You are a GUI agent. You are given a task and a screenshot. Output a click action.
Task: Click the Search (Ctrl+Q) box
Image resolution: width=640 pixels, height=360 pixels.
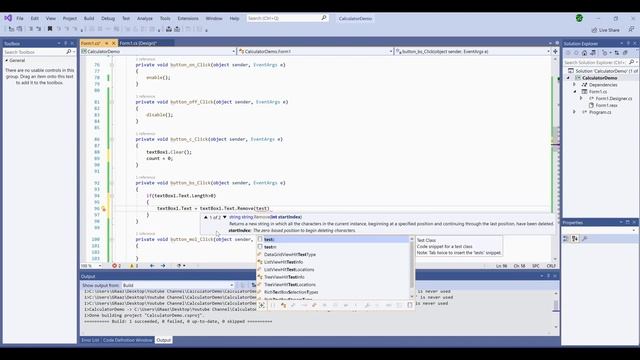click(287, 18)
